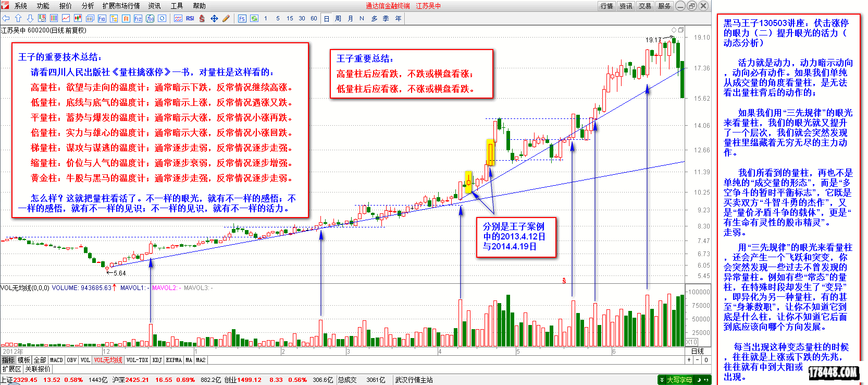This screenshot has width=868, height=385.
Task: Select the 模板 tab
Action: coord(24,360)
